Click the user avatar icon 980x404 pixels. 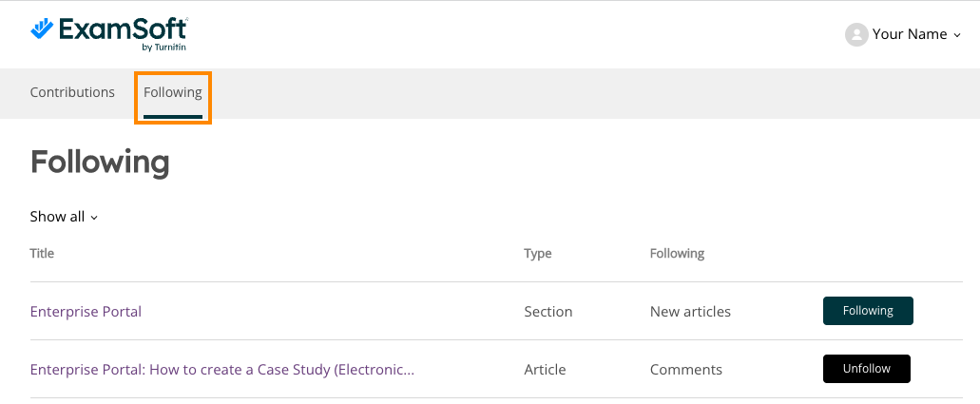coord(856,34)
